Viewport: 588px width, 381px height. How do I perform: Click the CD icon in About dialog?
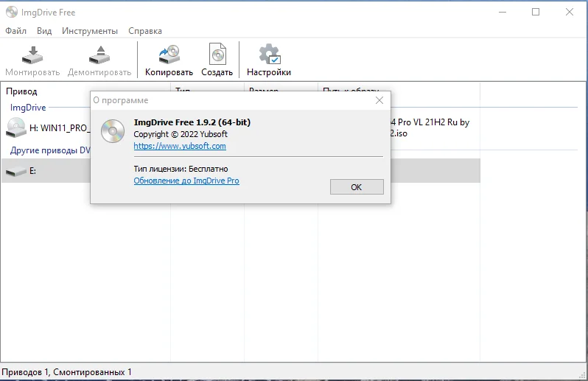pyautogui.click(x=113, y=131)
